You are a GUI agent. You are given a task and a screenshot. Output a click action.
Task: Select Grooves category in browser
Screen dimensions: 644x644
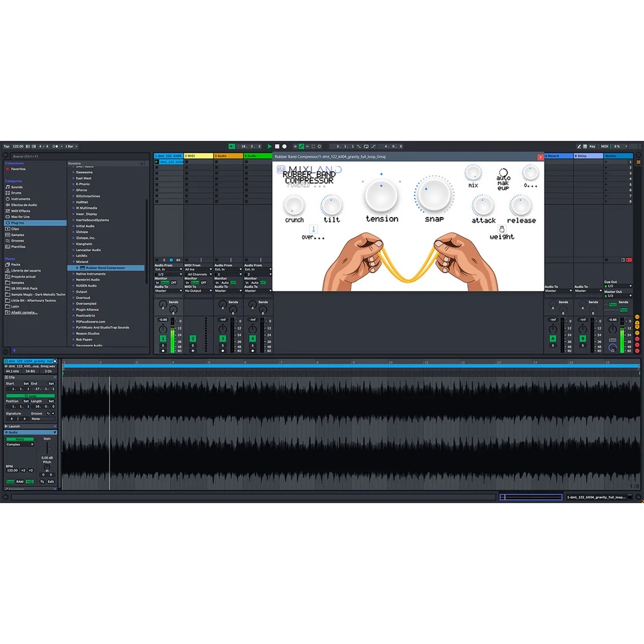[x=17, y=241]
